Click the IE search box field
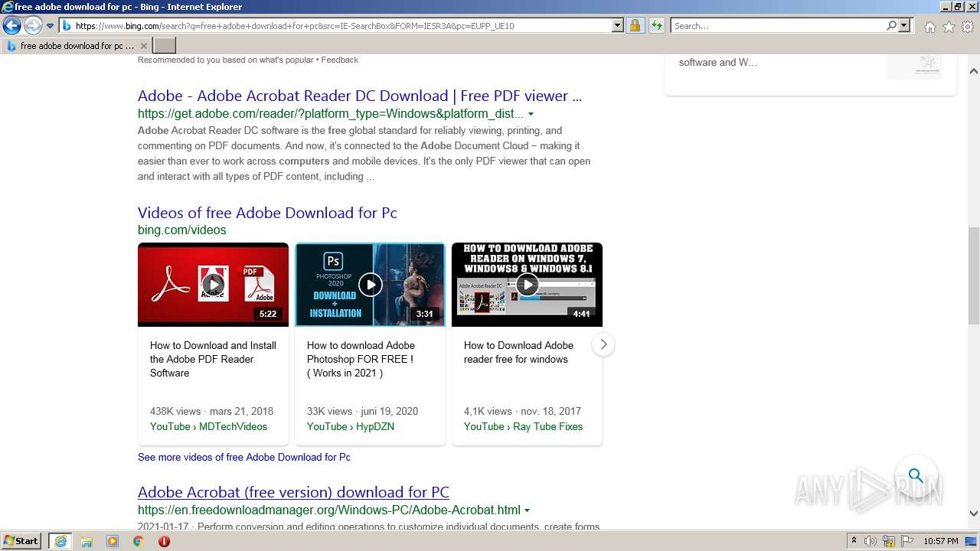The image size is (980, 551). click(x=778, y=26)
